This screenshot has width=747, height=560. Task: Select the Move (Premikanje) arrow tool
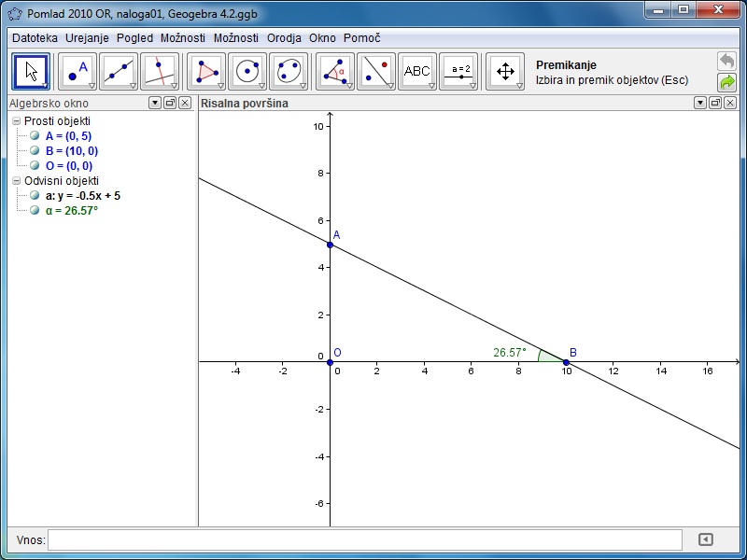click(31, 71)
